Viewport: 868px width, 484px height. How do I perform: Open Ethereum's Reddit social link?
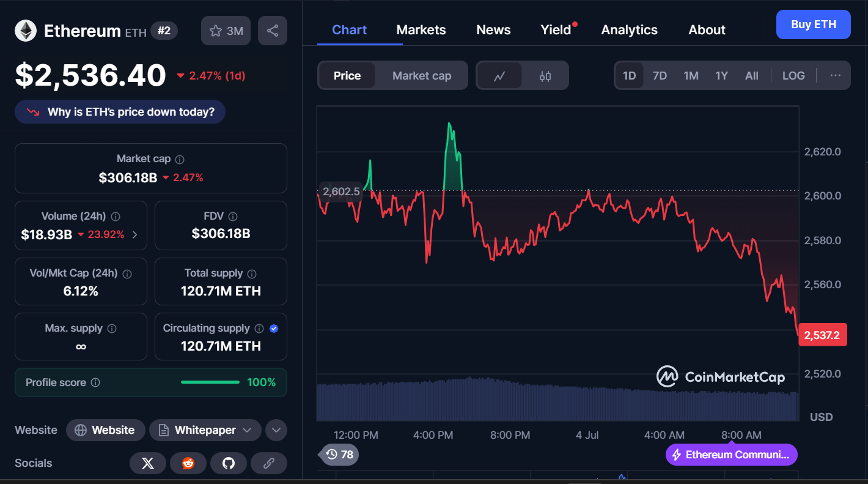(x=188, y=463)
